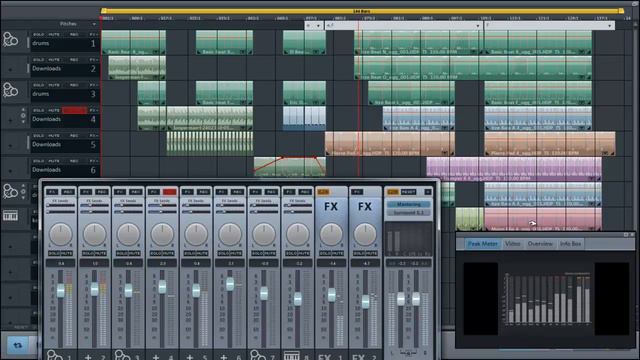The image size is (640, 360).
Task: Click the keyboard instrument icon of track 8
Action: [x=10, y=216]
